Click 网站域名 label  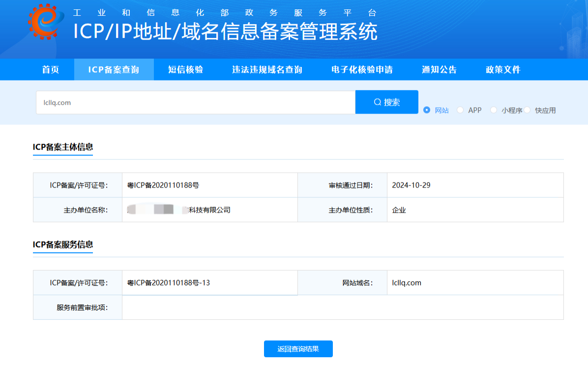click(357, 282)
